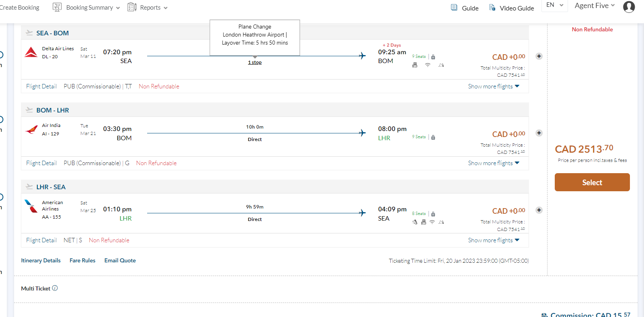
Task: Click the Wi-Fi icon on American Airlines flight
Action: click(x=432, y=222)
